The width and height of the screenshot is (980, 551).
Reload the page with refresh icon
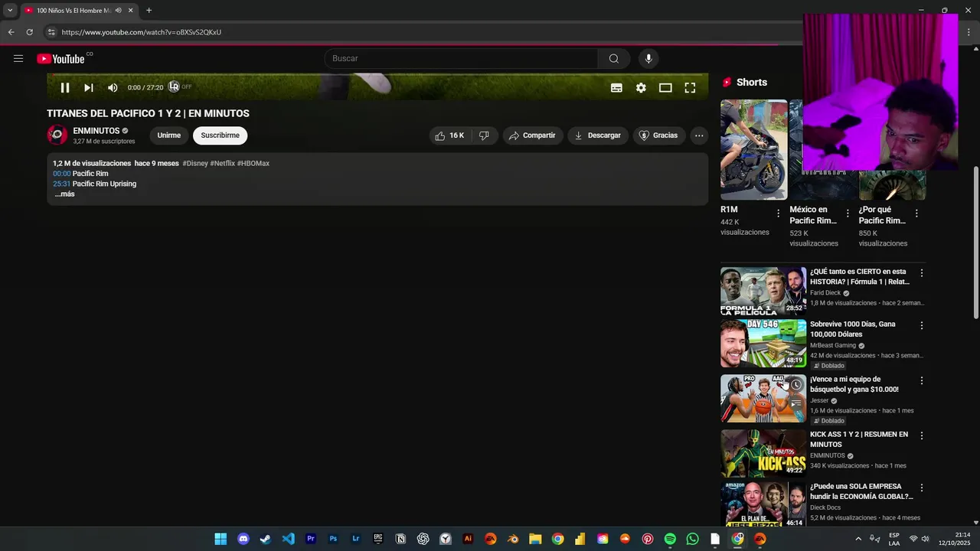29,32
